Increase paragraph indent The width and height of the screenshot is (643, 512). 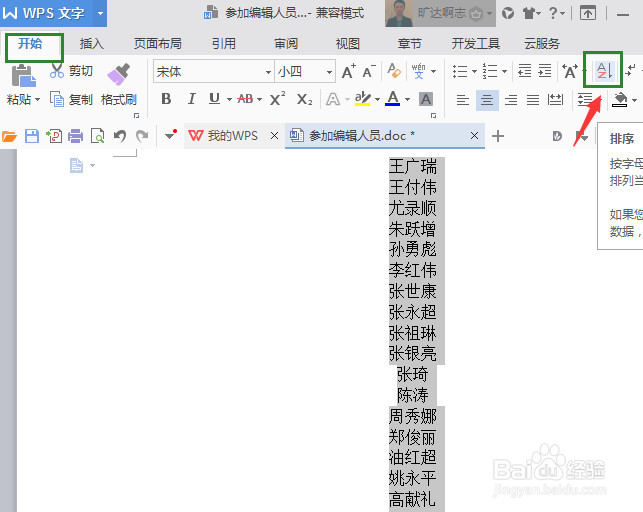click(x=545, y=71)
